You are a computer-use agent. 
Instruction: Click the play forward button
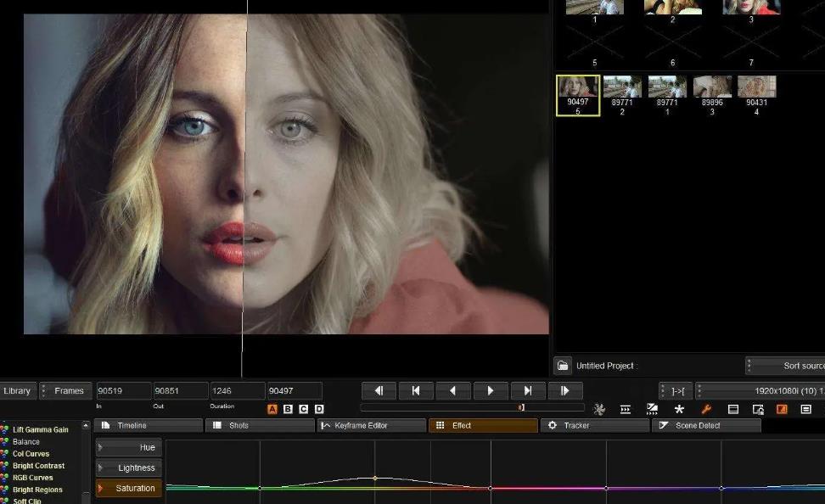(490, 390)
